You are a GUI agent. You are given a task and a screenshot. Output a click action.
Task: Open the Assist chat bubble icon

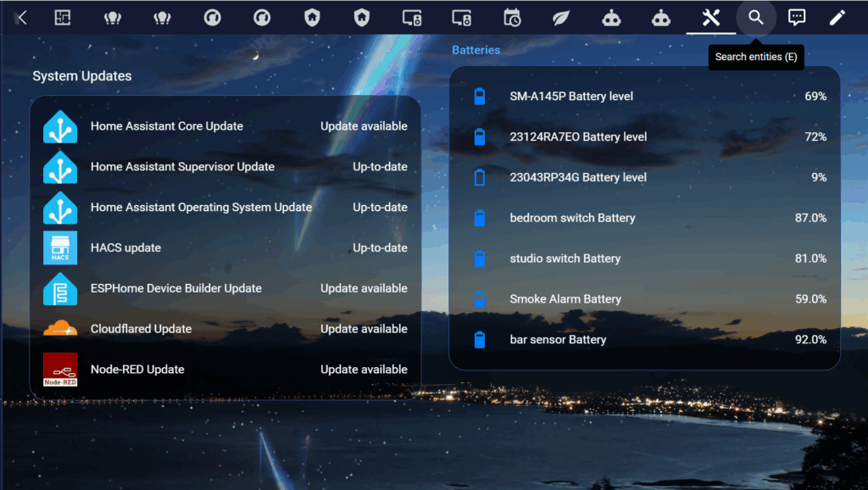[797, 18]
